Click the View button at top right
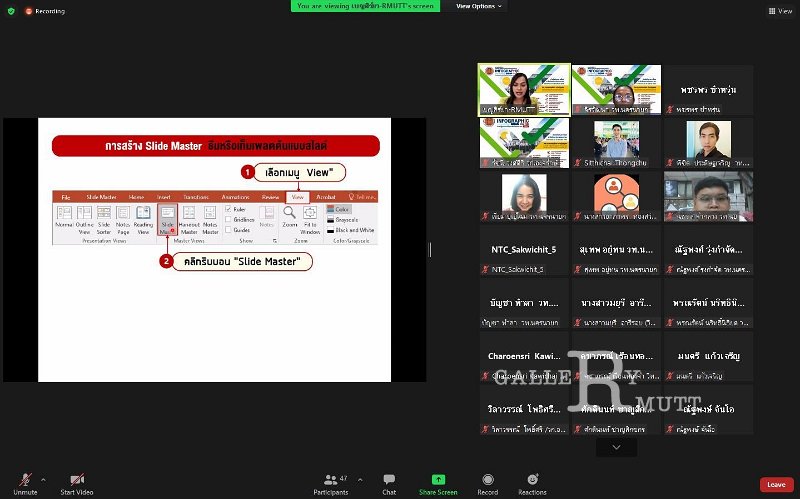This screenshot has width=800, height=499. (x=780, y=11)
